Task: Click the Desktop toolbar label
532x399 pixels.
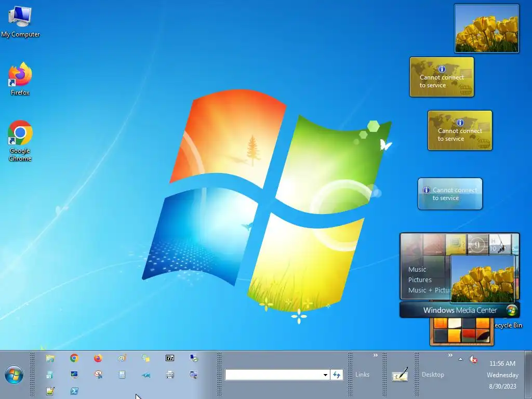Action: pos(433,375)
